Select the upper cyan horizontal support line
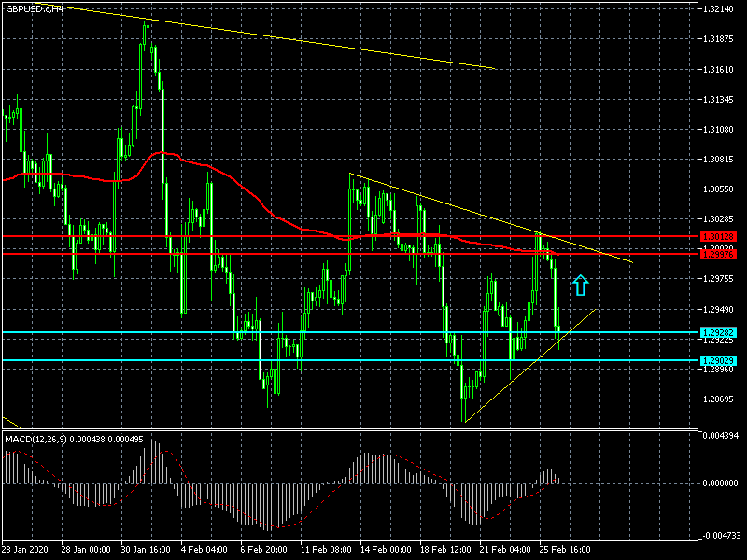Screen dimensions: 747x560 click(x=351, y=332)
